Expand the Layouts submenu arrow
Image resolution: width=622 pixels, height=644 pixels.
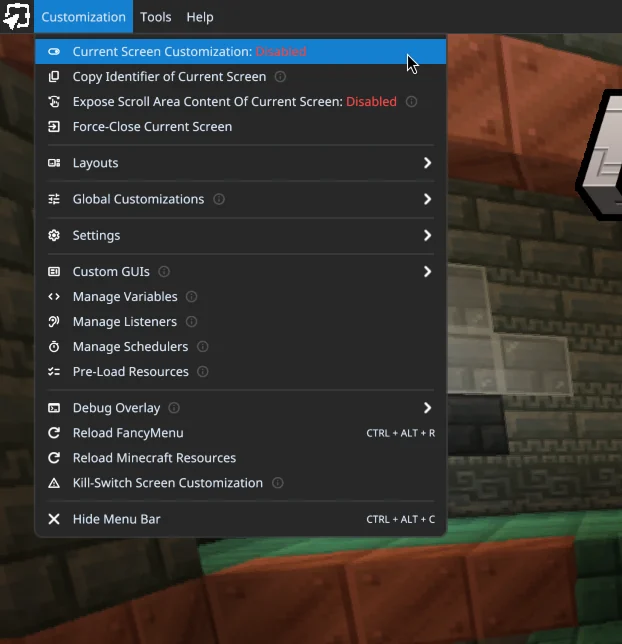click(427, 163)
